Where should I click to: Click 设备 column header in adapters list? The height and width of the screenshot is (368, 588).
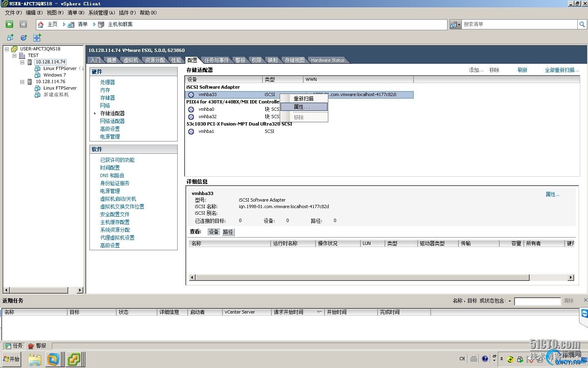coord(224,79)
